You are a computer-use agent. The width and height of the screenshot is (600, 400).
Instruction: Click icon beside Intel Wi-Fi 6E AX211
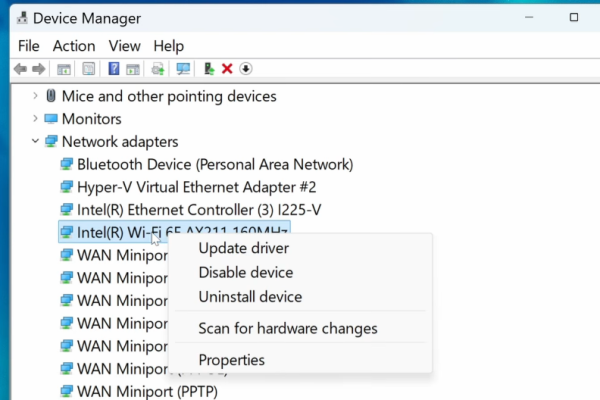67,232
